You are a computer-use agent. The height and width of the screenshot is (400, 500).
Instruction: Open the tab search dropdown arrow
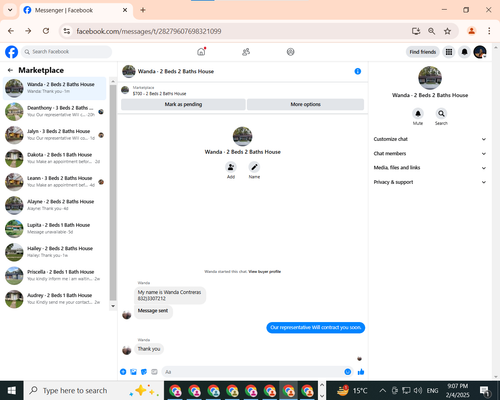10,10
